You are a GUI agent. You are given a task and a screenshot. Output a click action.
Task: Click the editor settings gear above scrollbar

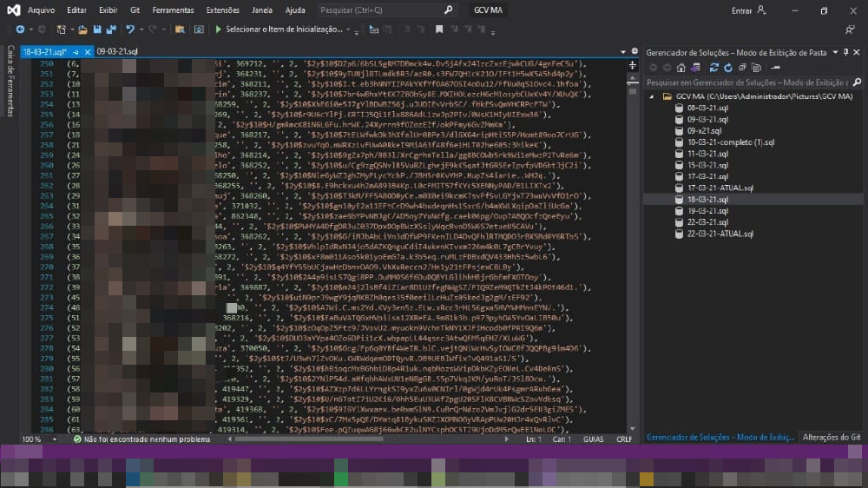click(x=635, y=51)
